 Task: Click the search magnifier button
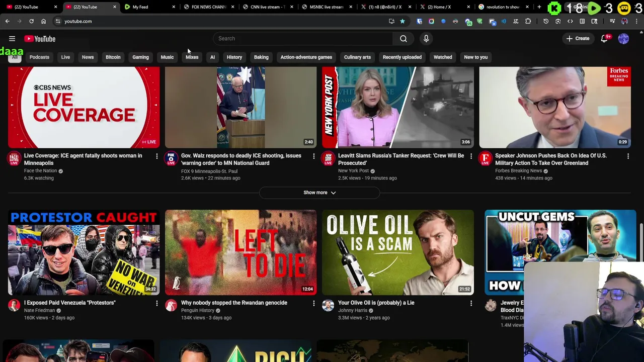[404, 38]
